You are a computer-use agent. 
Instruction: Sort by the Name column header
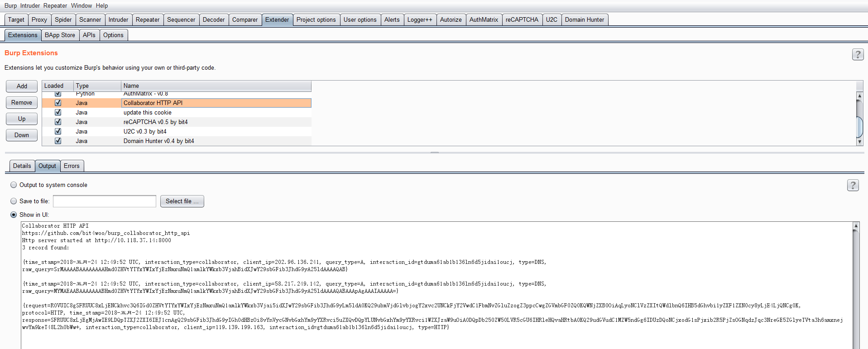point(216,86)
